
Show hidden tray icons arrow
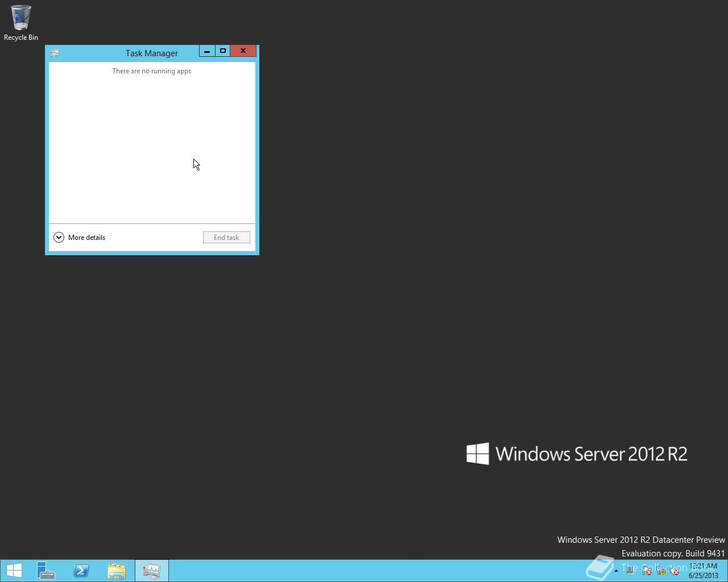[x=616, y=571]
